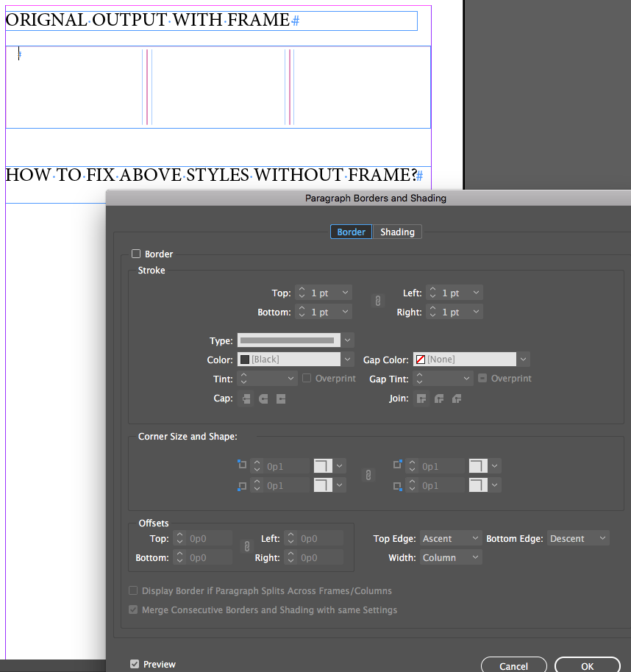Select the Border tab

click(351, 232)
